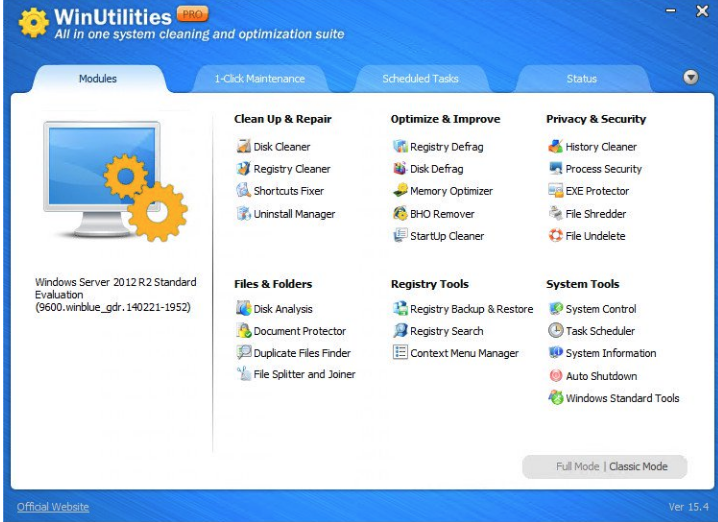The image size is (718, 522).
Task: Click File Splitter and Joiner icon
Action: tap(243, 374)
